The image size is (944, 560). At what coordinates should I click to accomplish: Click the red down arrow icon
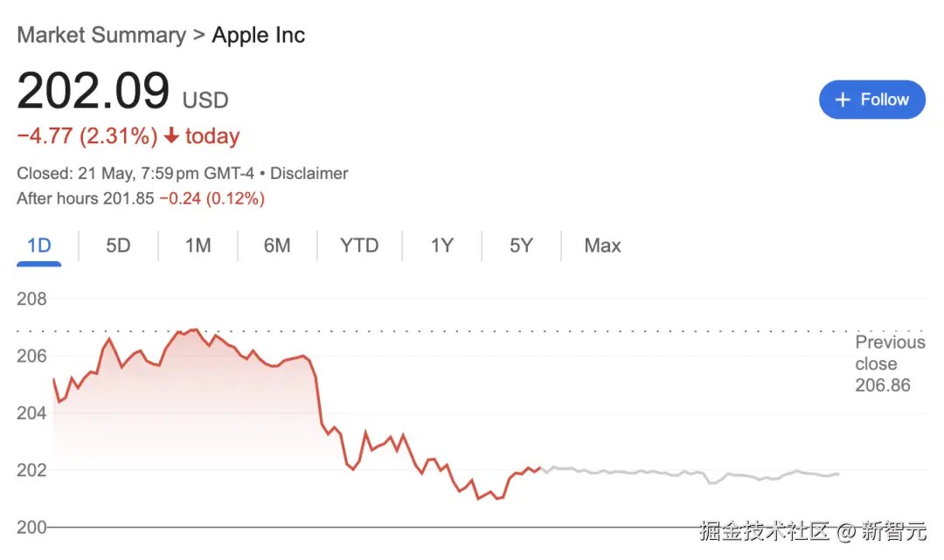click(171, 136)
